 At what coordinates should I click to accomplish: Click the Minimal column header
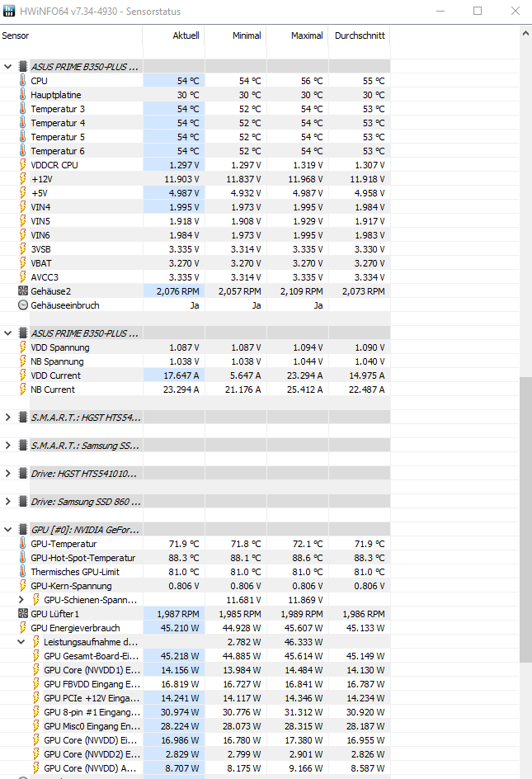click(235, 35)
